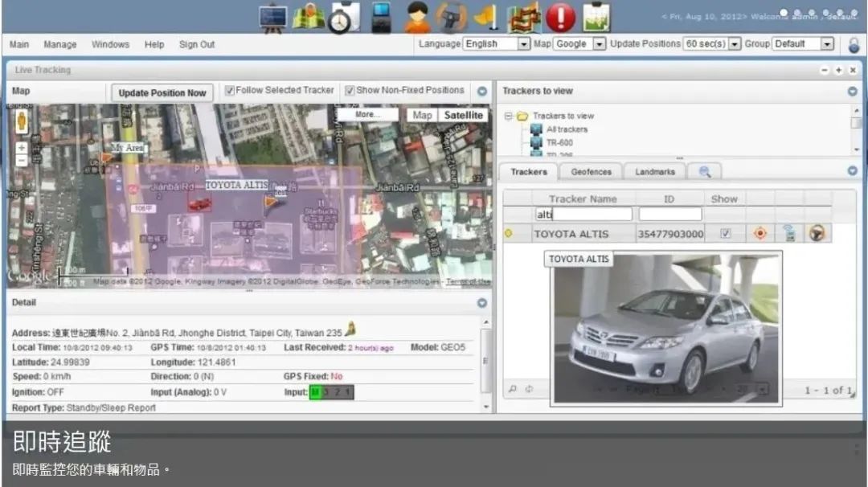The image size is (868, 487).
Task: Click the Tracker Name filter field
Action: coord(583,215)
